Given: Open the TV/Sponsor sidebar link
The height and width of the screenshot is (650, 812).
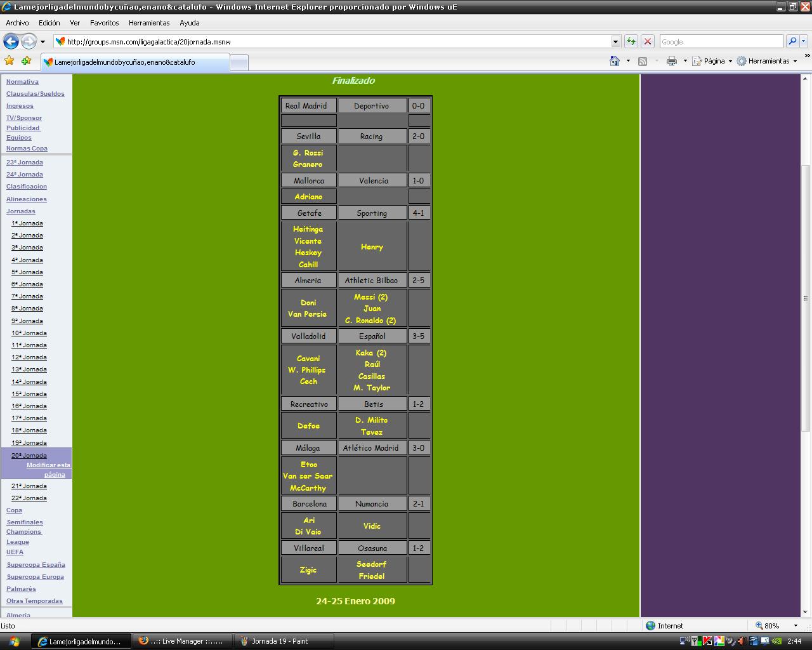Looking at the screenshot, I should tap(24, 118).
